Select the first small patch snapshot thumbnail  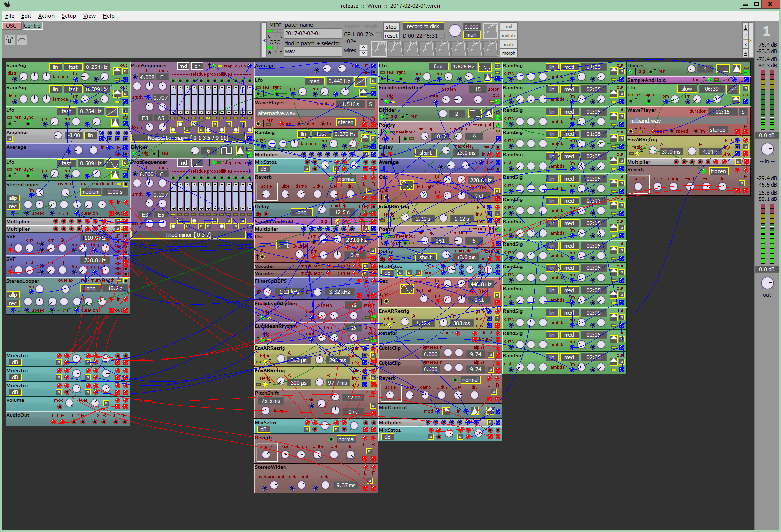pyautogui.click(x=379, y=48)
